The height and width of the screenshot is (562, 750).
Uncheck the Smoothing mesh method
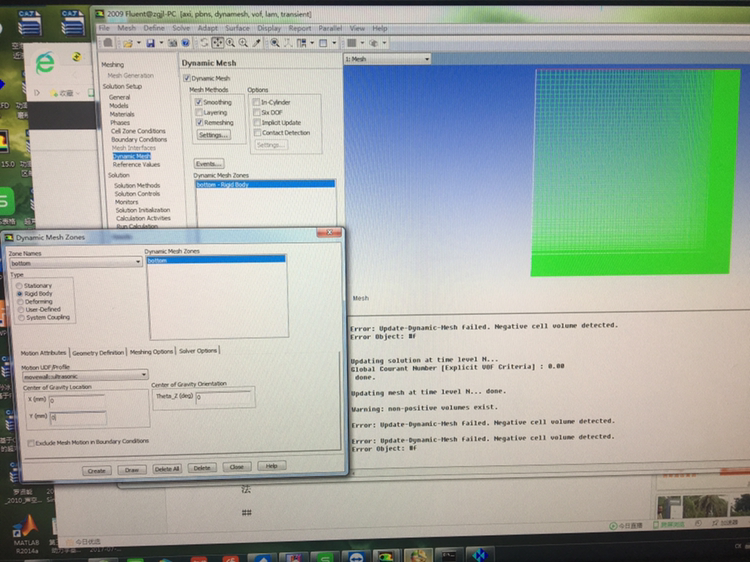[199, 102]
